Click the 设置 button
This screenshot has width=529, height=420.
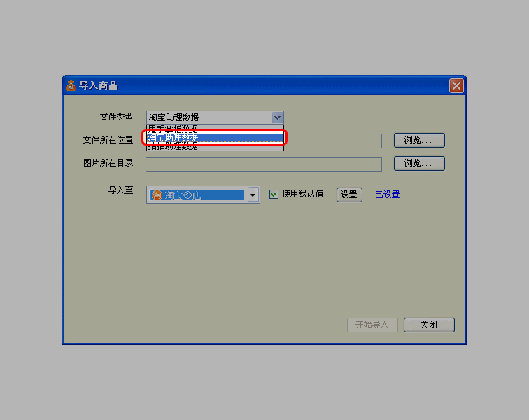(349, 195)
